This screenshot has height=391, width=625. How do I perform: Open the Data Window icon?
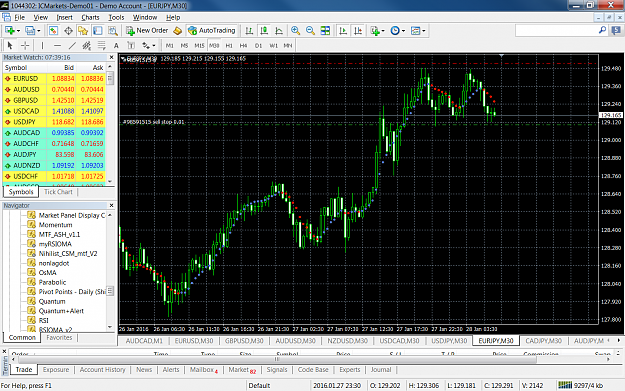(x=68, y=31)
